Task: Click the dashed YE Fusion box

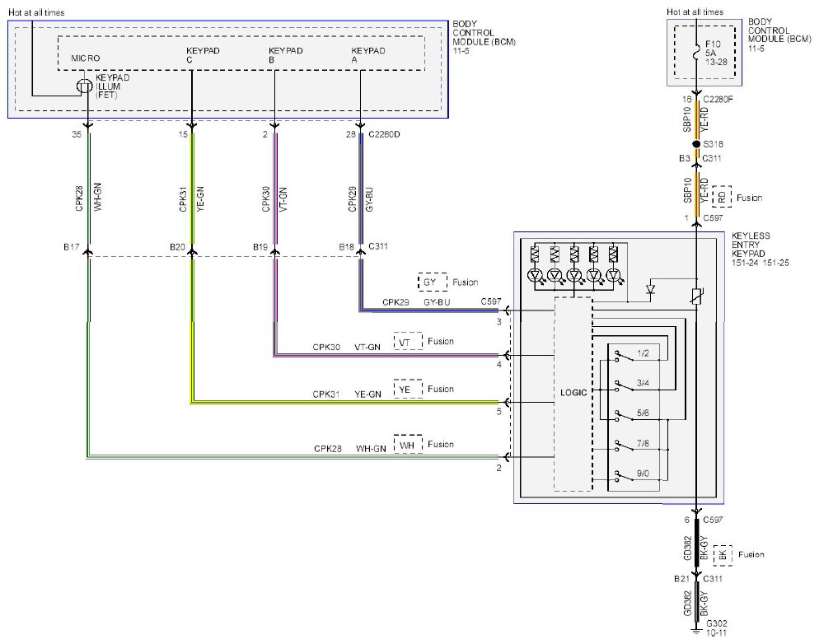Action: (408, 389)
